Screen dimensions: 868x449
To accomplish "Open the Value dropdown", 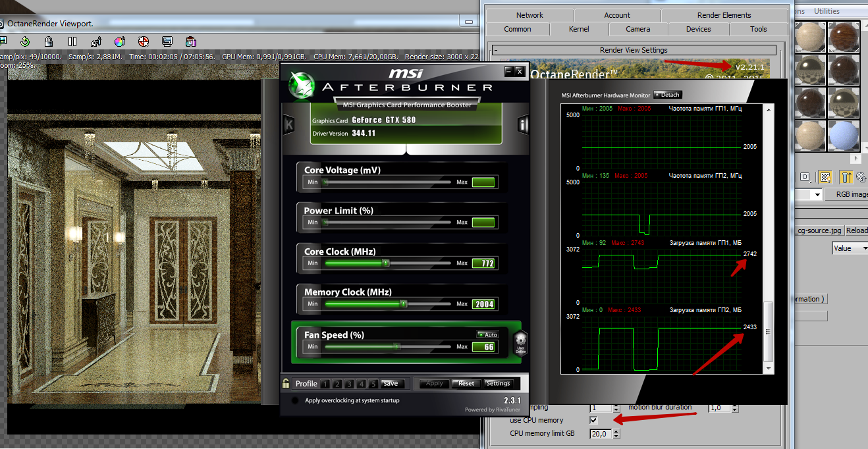I will [850, 248].
